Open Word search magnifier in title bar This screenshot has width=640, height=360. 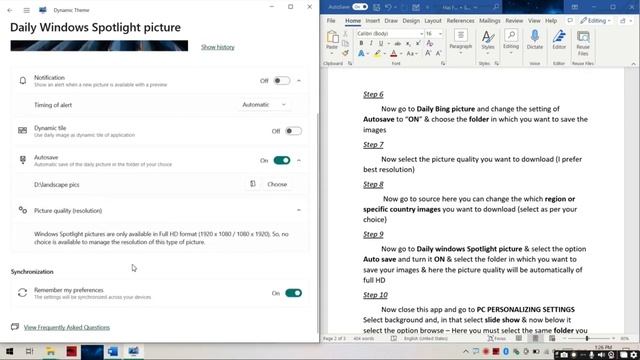click(496, 7)
